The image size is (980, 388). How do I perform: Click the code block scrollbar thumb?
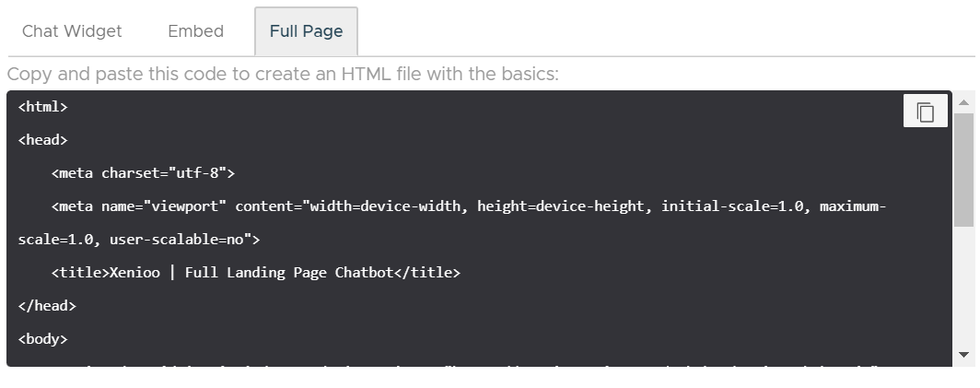click(x=963, y=169)
